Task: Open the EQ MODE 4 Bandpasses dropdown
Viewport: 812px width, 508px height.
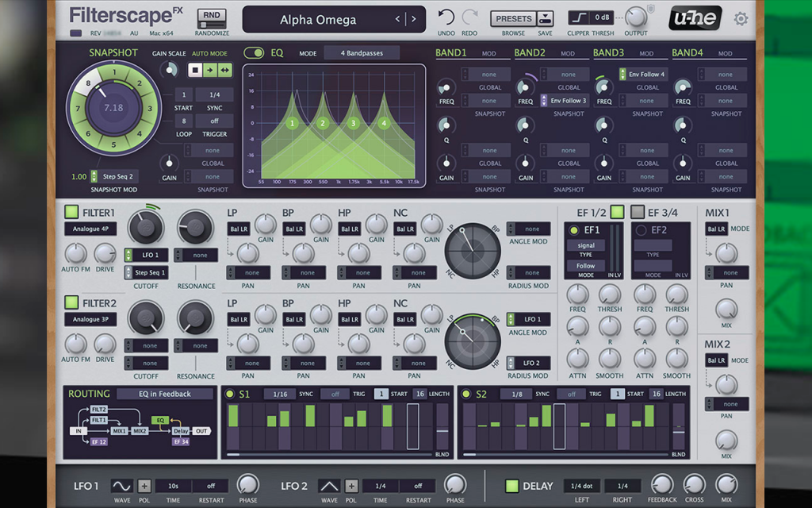Action: tap(362, 53)
